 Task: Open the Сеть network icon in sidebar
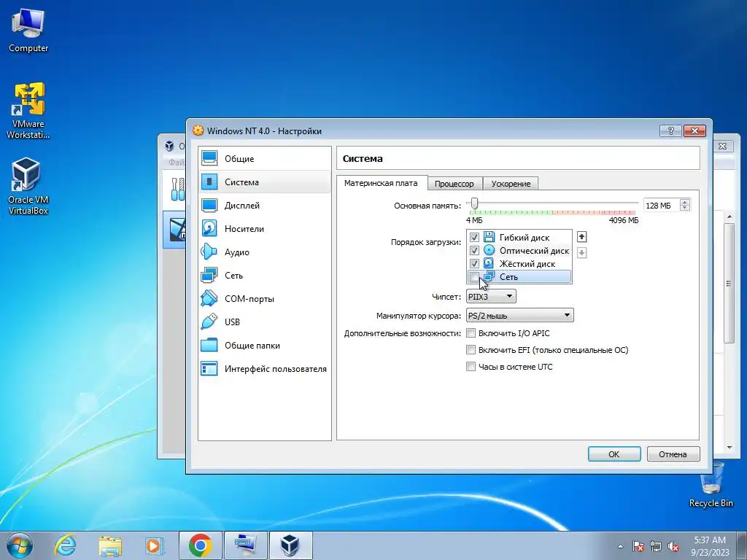[x=209, y=275]
